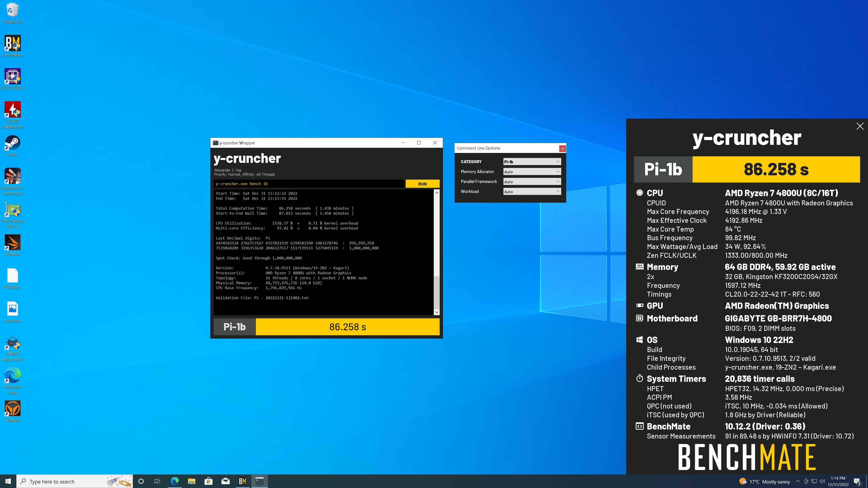The height and width of the screenshot is (488, 868).
Task: Select the aquamark image file icon
Action: tap(12, 312)
